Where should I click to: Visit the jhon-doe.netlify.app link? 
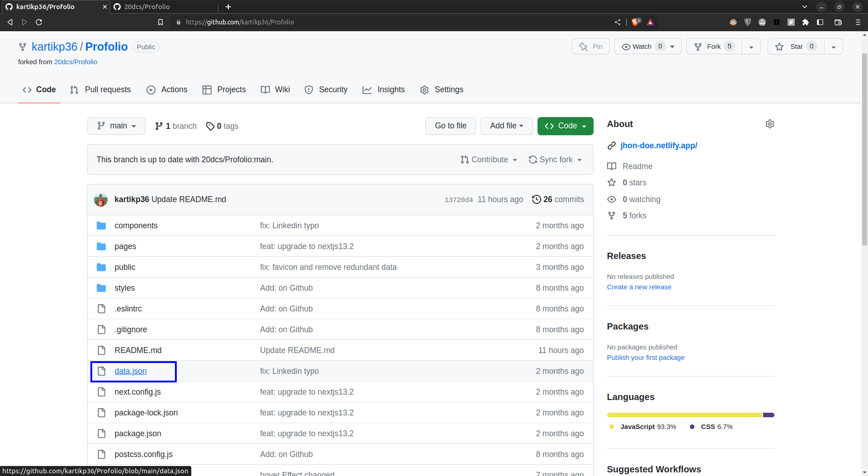658,146
